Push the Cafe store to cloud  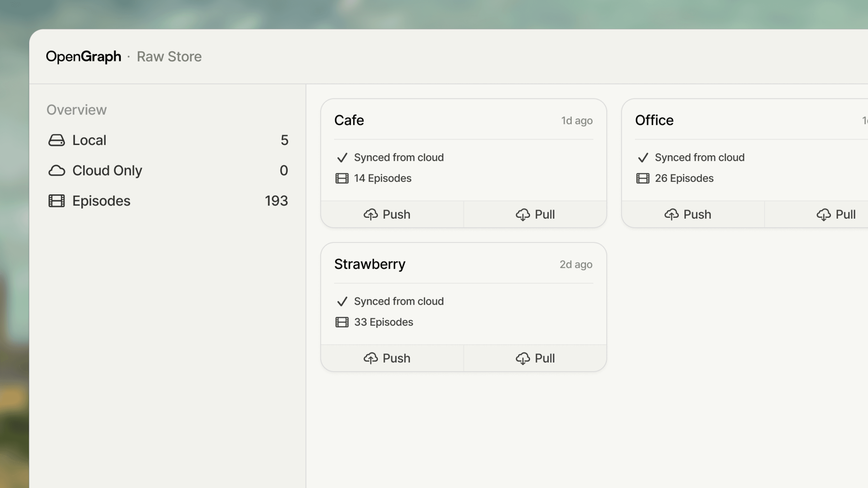click(x=387, y=215)
